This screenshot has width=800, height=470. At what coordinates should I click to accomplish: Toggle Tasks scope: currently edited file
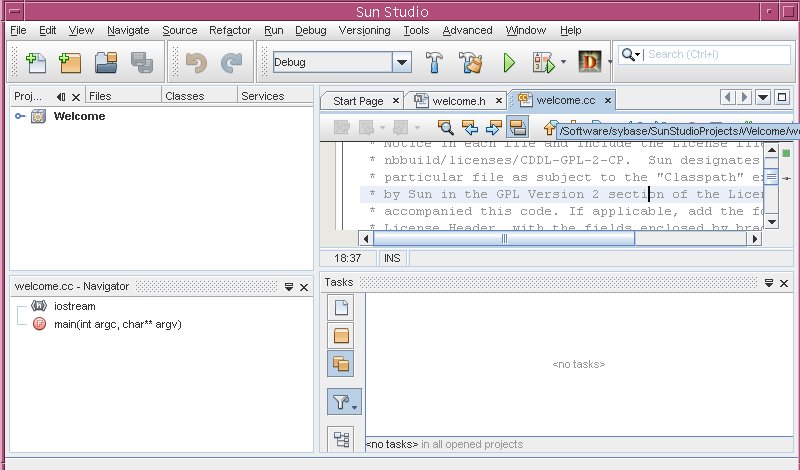[341, 308]
